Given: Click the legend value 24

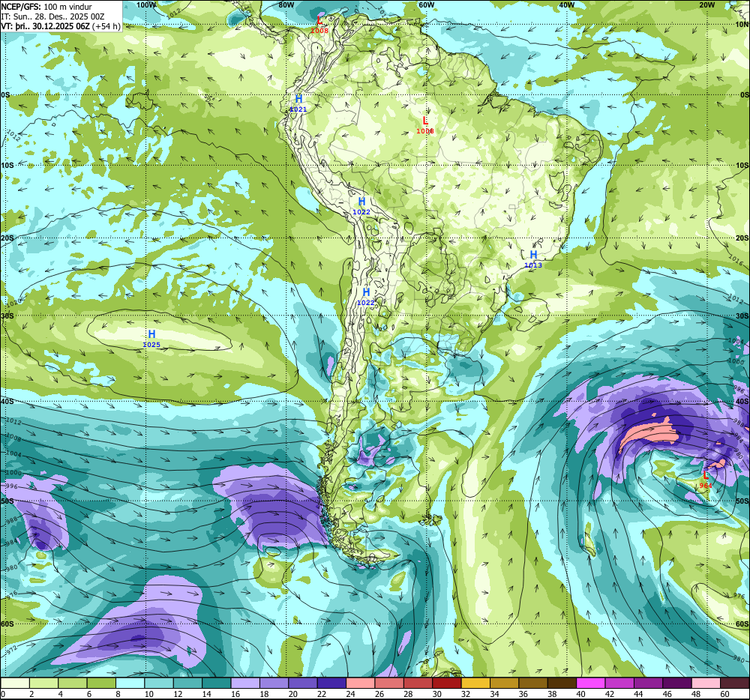Looking at the screenshot, I should point(350,694).
